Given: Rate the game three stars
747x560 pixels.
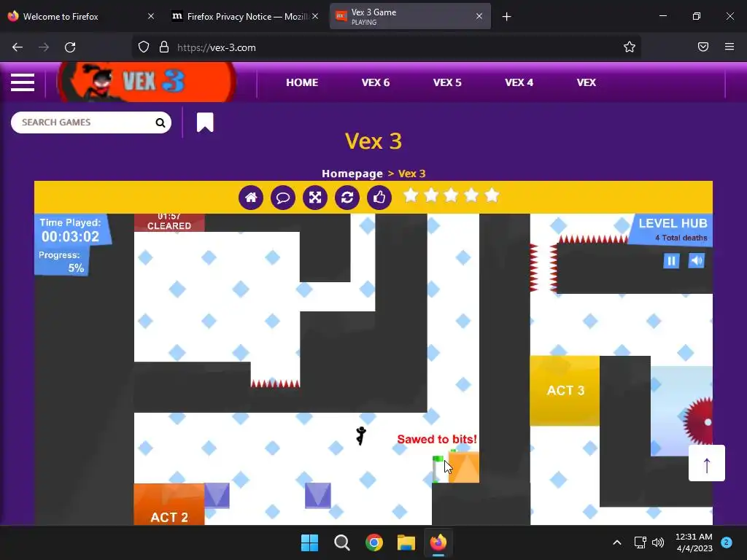Looking at the screenshot, I should pos(451,195).
